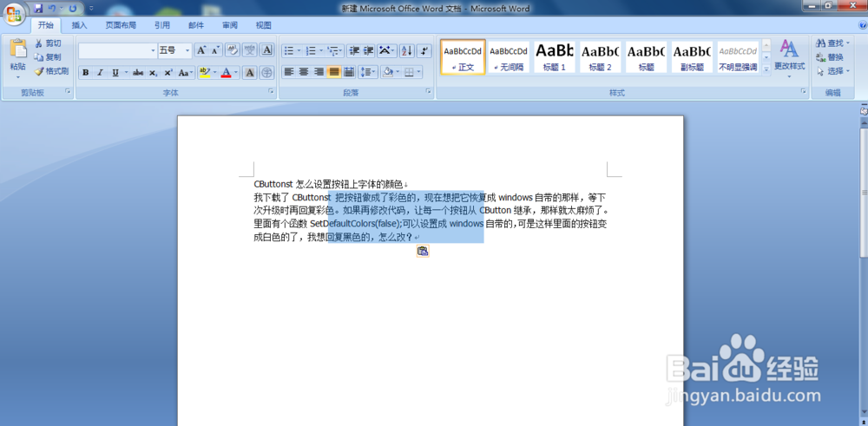Apply the 副标题 subtitle style
This screenshot has height=426, width=868.
pos(692,57)
